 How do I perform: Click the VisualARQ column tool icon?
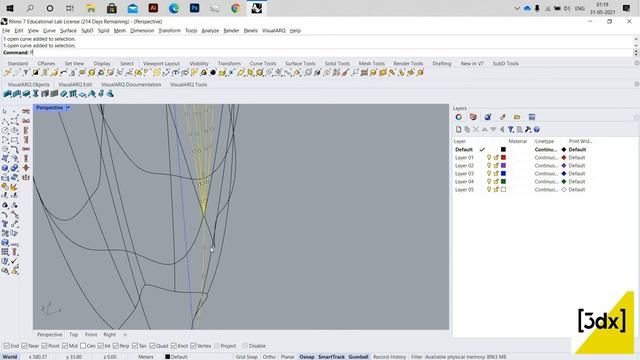point(36,94)
